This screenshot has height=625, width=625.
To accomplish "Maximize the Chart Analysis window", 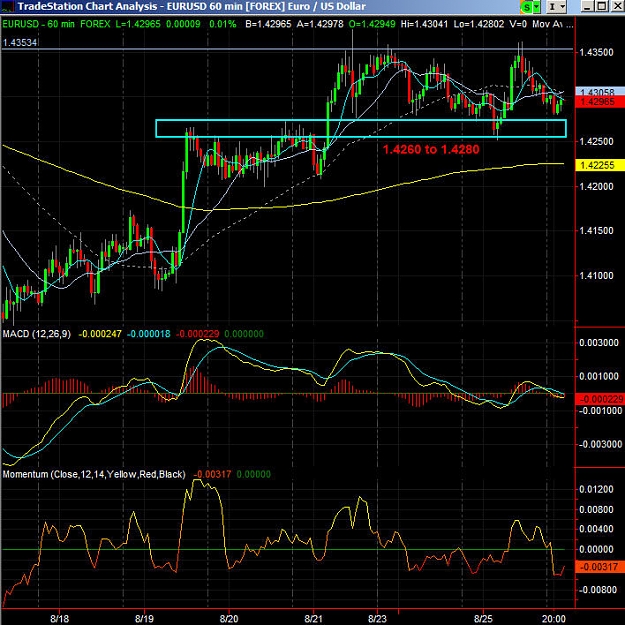I will click(x=602, y=6).
